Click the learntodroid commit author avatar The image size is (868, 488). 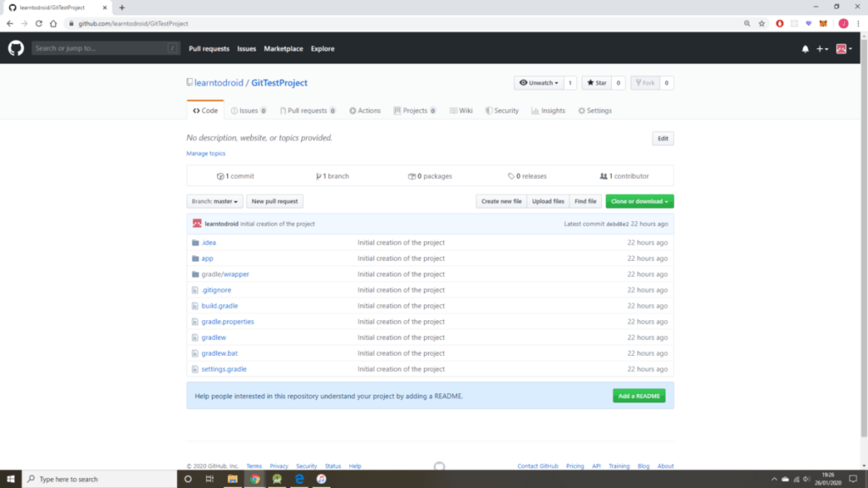[197, 224]
